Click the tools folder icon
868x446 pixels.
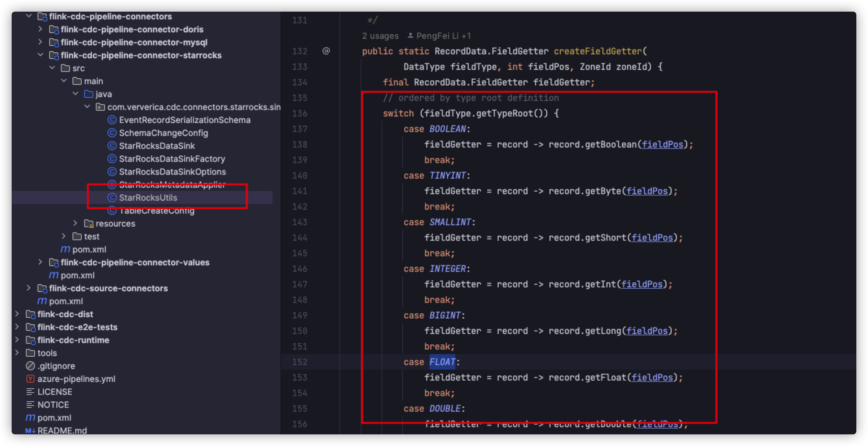point(30,353)
